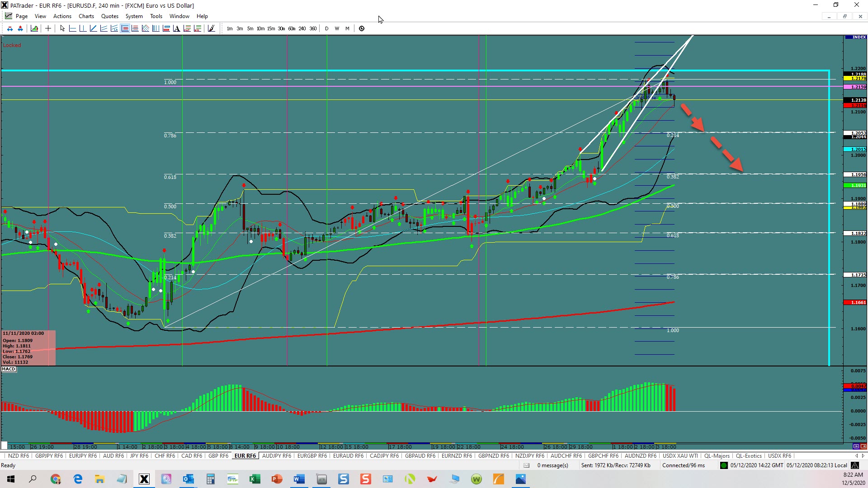868x488 pixels.
Task: Select the crosshair cursor tool
Action: click(x=48, y=28)
